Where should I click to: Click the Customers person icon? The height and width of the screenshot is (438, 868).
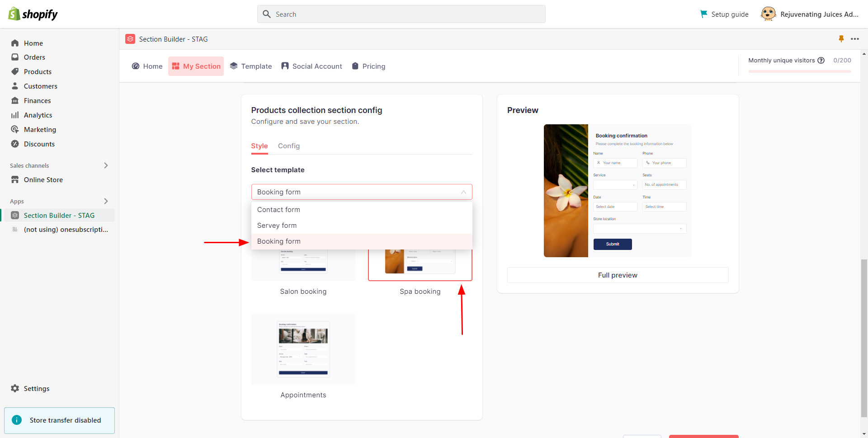point(15,86)
